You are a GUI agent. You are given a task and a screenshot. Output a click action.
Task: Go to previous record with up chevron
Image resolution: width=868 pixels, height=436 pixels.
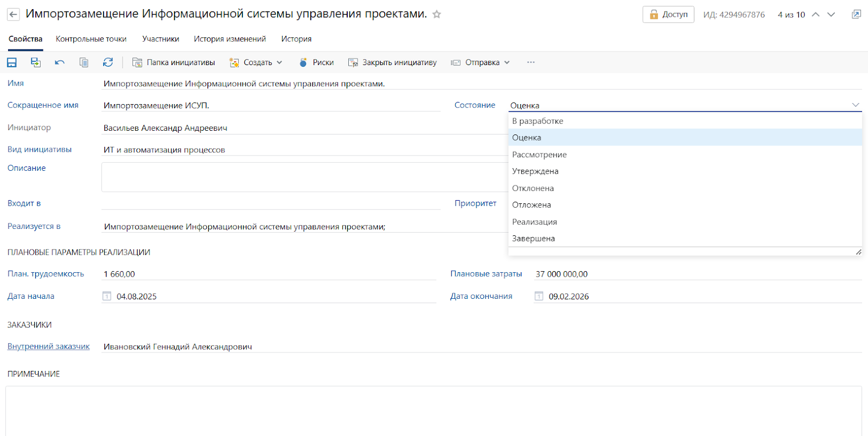815,15
